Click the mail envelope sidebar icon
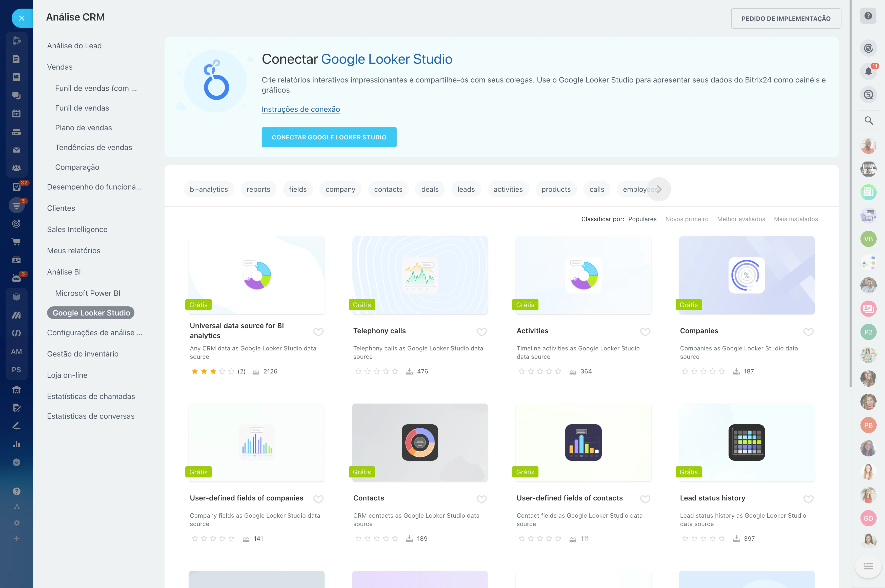This screenshot has height=588, width=885. click(x=16, y=150)
